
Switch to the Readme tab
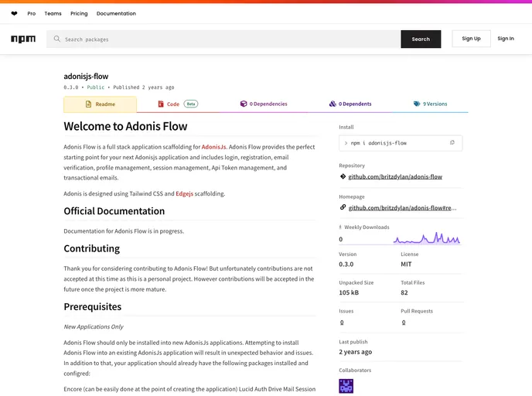(x=100, y=104)
